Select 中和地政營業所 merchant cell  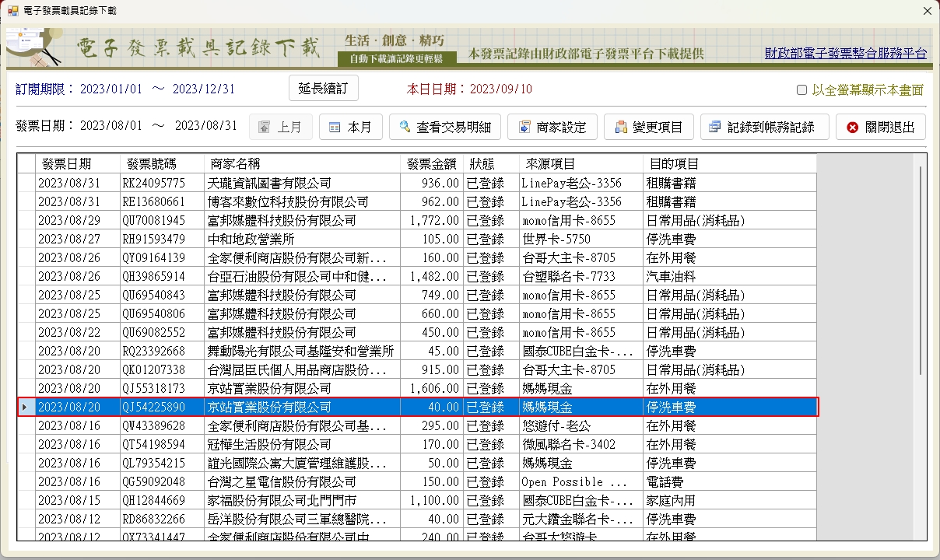click(x=302, y=240)
